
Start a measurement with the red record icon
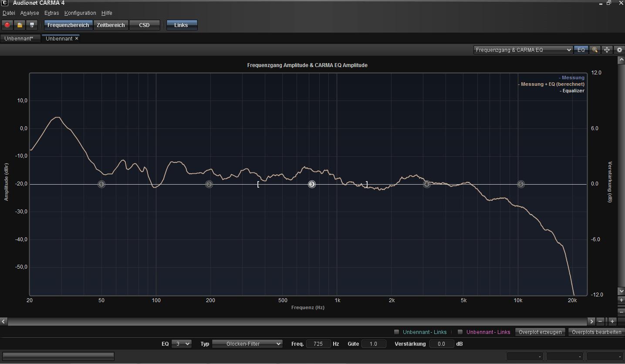[x=7, y=25]
